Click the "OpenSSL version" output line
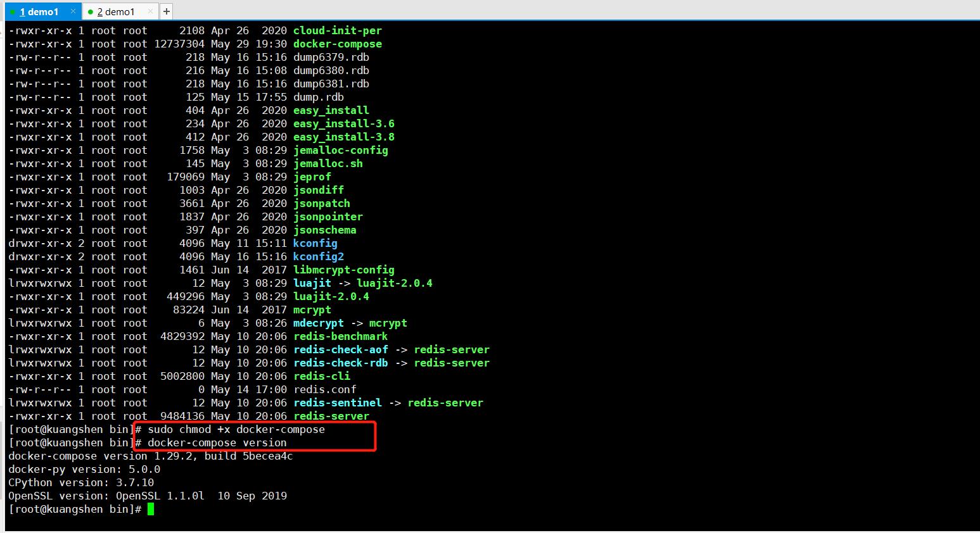 pyautogui.click(x=148, y=496)
